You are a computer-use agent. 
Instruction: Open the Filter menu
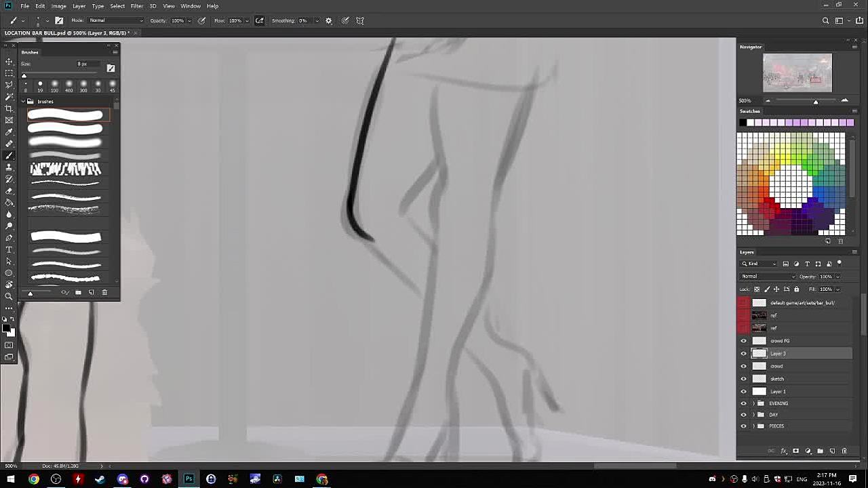click(136, 6)
